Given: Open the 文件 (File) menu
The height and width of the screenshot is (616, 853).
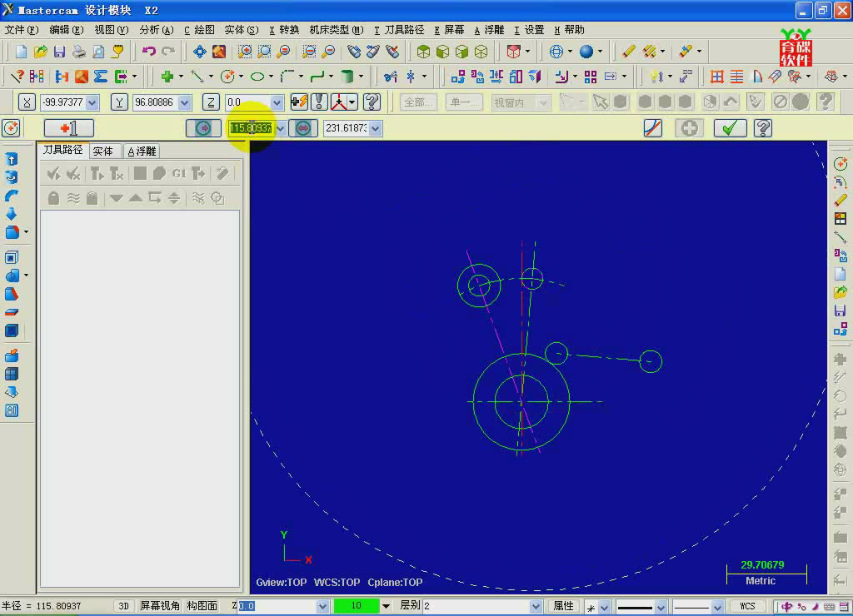Looking at the screenshot, I should click(22, 30).
